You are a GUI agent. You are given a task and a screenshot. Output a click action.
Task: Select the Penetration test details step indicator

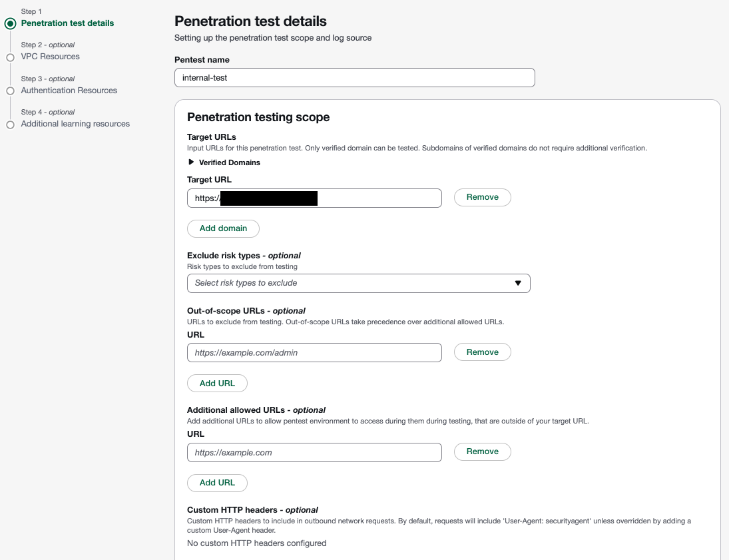click(10, 23)
